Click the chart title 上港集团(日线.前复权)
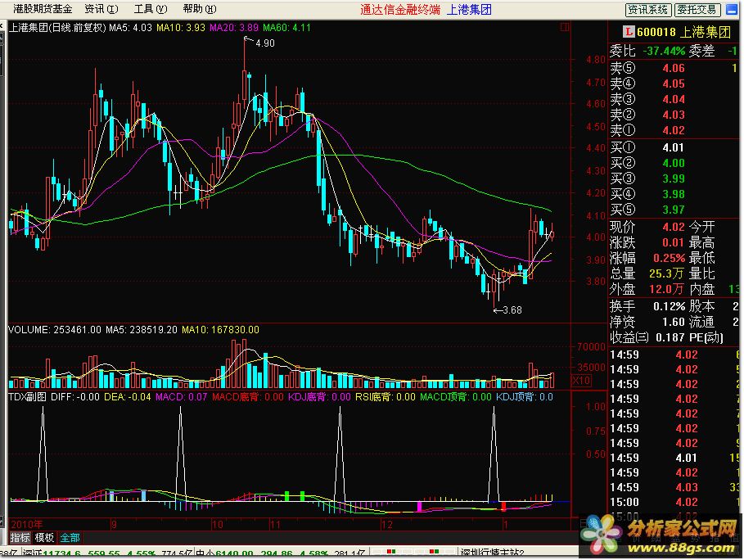744x560 pixels. [57, 28]
